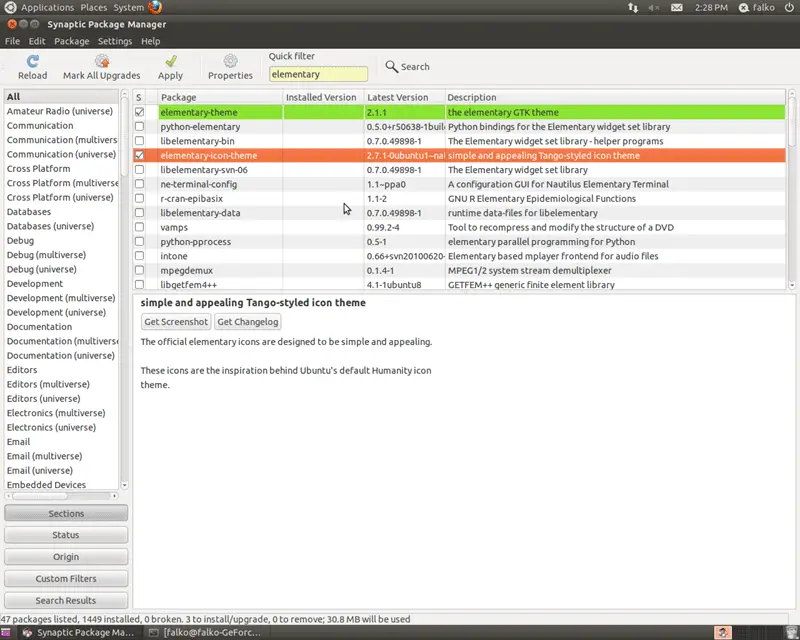Switch to the Sections view button
This screenshot has height=640, width=800.
(x=66, y=513)
